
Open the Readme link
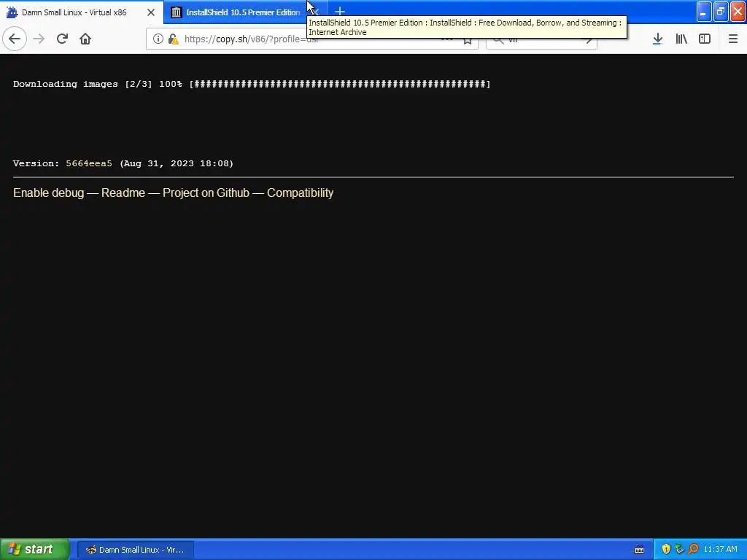123,192
